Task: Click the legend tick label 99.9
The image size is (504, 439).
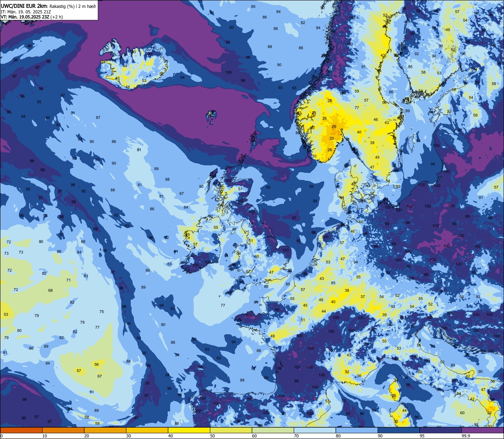Action: coord(466,436)
